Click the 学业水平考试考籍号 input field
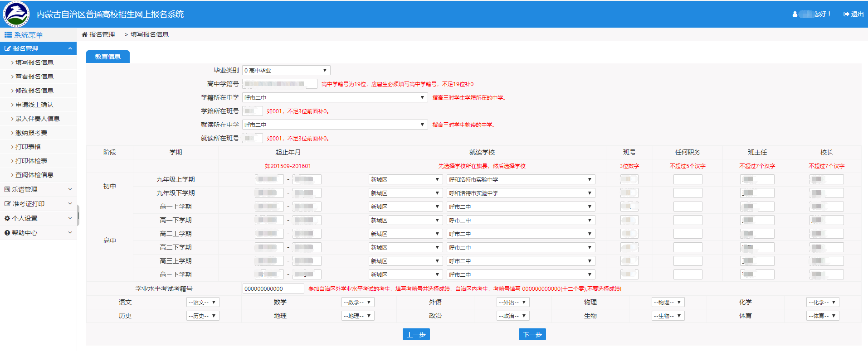This screenshot has width=868, height=351. pyautogui.click(x=273, y=288)
